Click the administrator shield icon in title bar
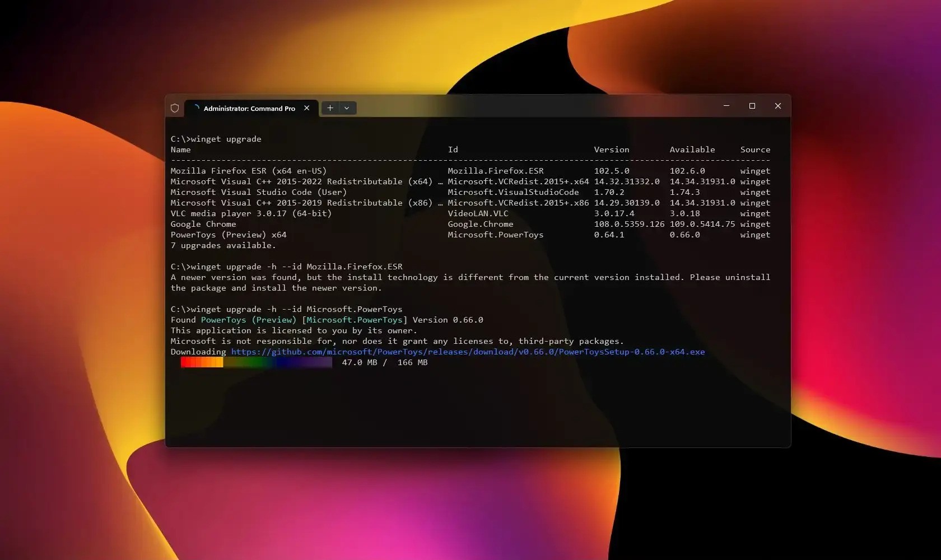 (175, 108)
